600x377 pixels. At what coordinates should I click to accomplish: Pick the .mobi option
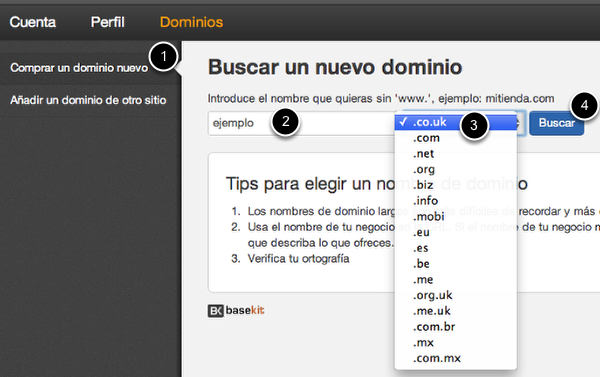point(455,217)
